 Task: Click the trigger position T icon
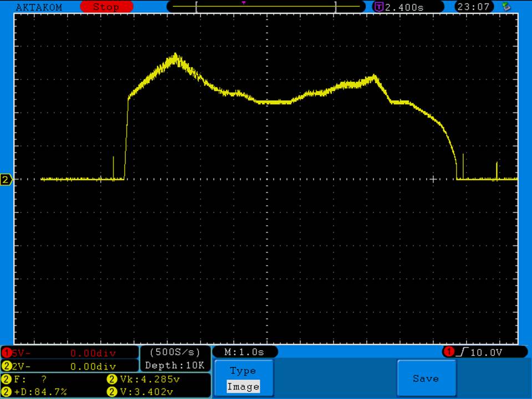click(x=379, y=7)
